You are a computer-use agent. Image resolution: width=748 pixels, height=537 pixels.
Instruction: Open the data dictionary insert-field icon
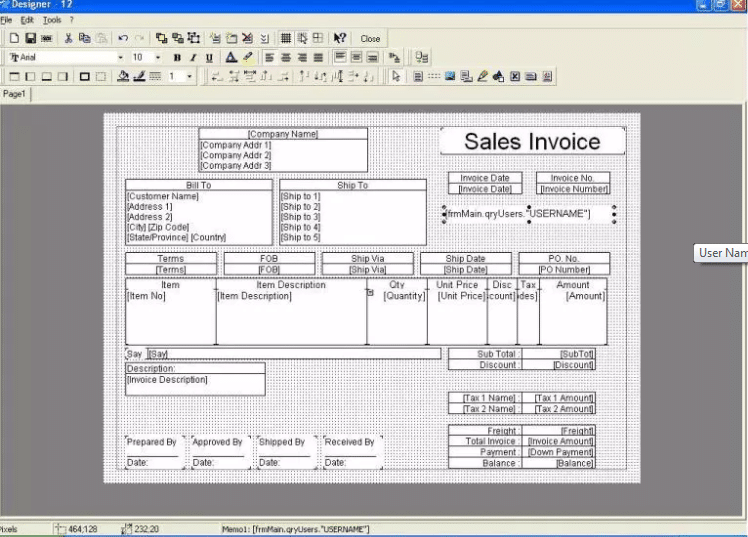422,57
